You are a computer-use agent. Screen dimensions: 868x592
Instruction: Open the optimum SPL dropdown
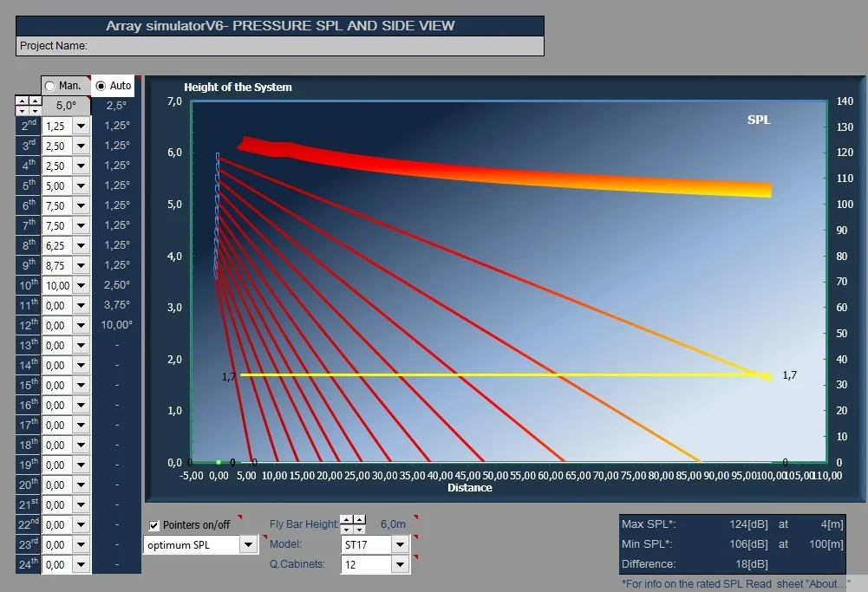pyautogui.click(x=248, y=544)
